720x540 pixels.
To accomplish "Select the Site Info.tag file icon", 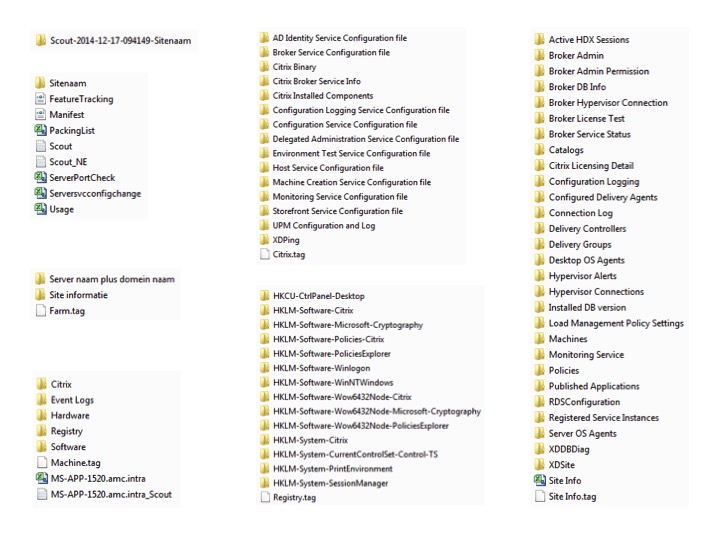I will [x=540, y=496].
